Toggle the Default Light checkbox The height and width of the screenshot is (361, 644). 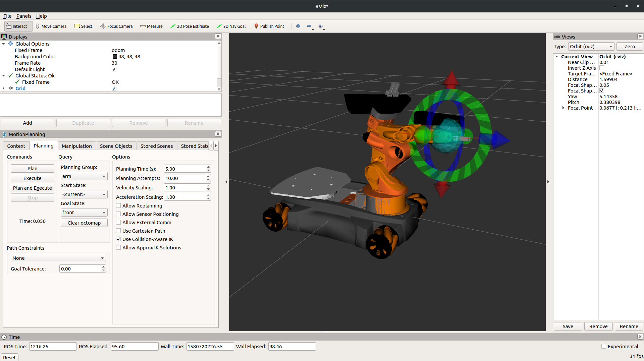(114, 69)
